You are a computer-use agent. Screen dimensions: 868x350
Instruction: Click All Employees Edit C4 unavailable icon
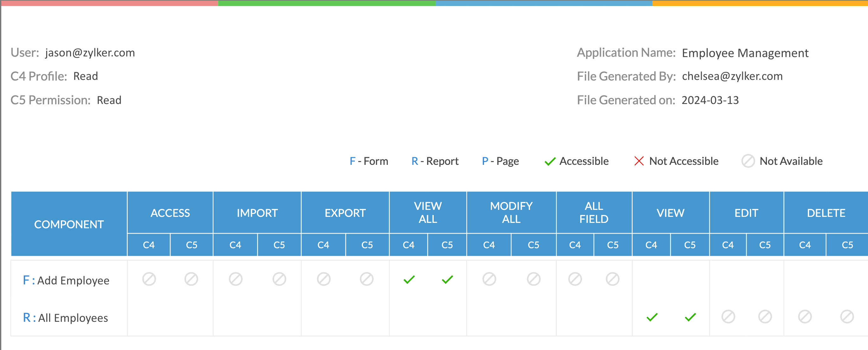click(x=728, y=317)
